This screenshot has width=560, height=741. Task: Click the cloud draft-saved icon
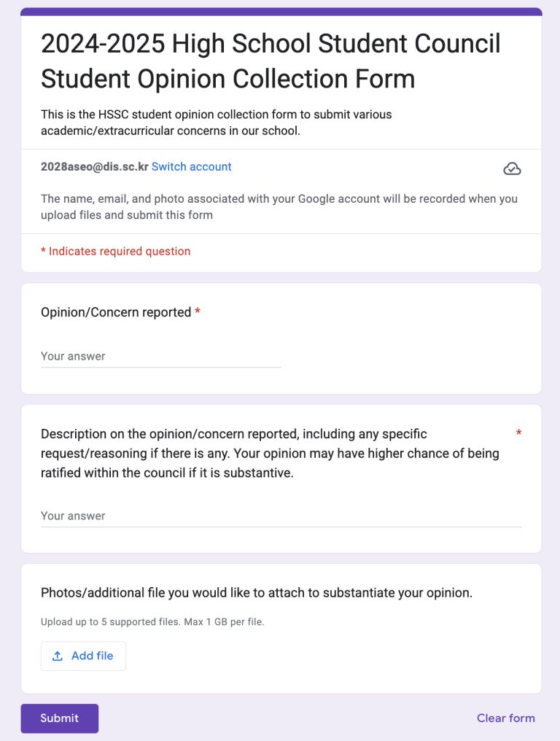pyautogui.click(x=512, y=168)
